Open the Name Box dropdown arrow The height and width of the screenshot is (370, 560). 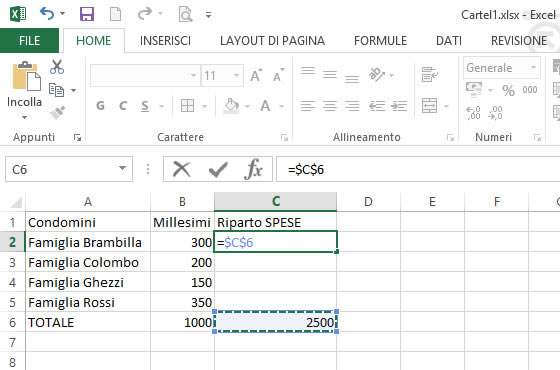click(122, 168)
